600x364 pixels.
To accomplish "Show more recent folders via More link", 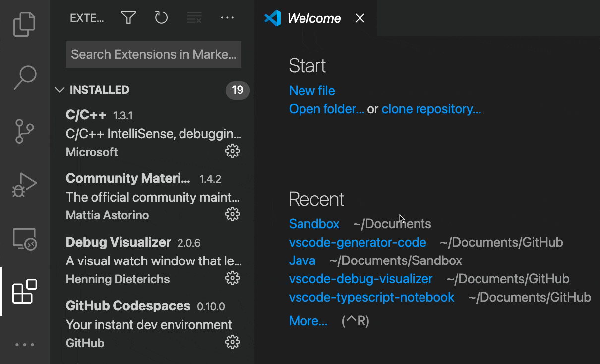I will click(308, 320).
